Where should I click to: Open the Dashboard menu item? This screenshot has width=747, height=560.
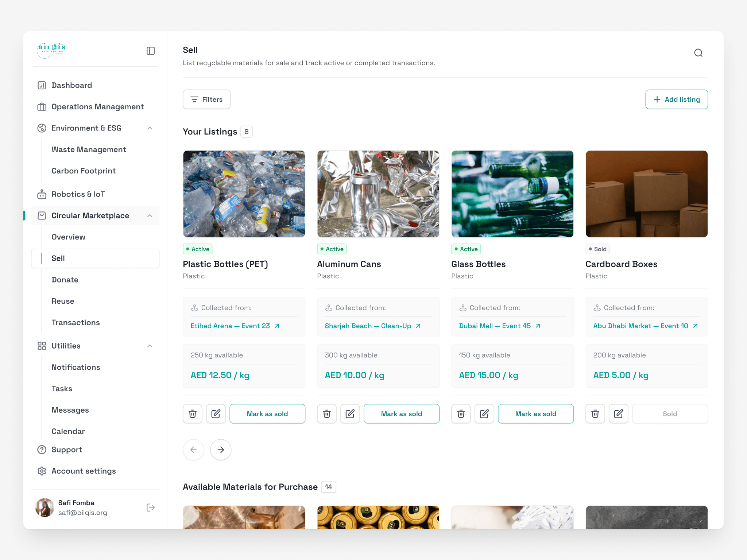pos(71,85)
